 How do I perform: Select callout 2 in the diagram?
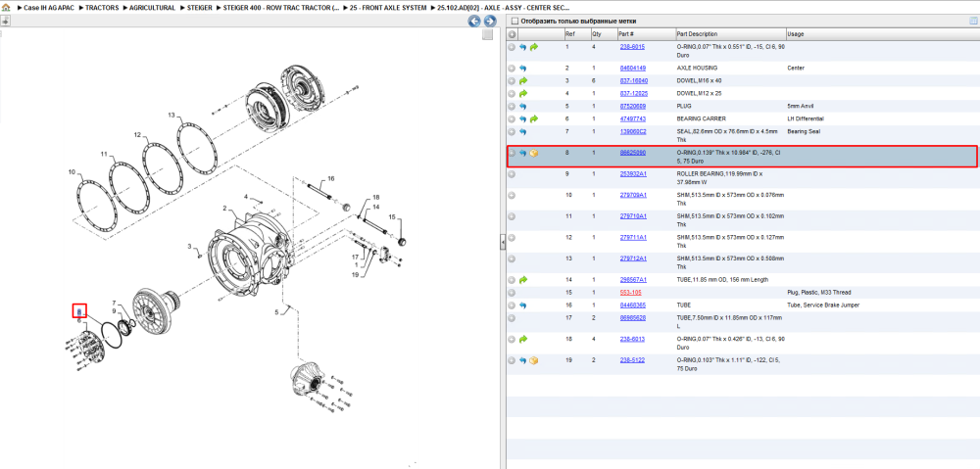coord(223,208)
